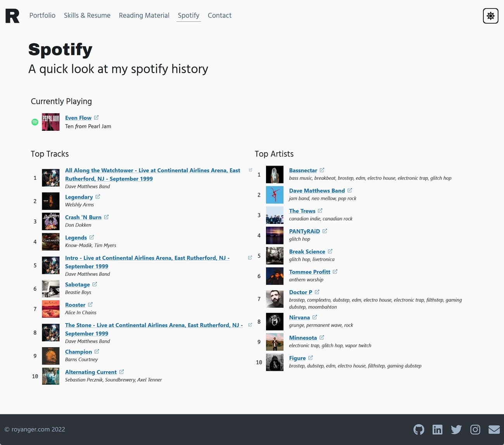
Task: Click external link icon beside Rooster
Action: [90, 305]
